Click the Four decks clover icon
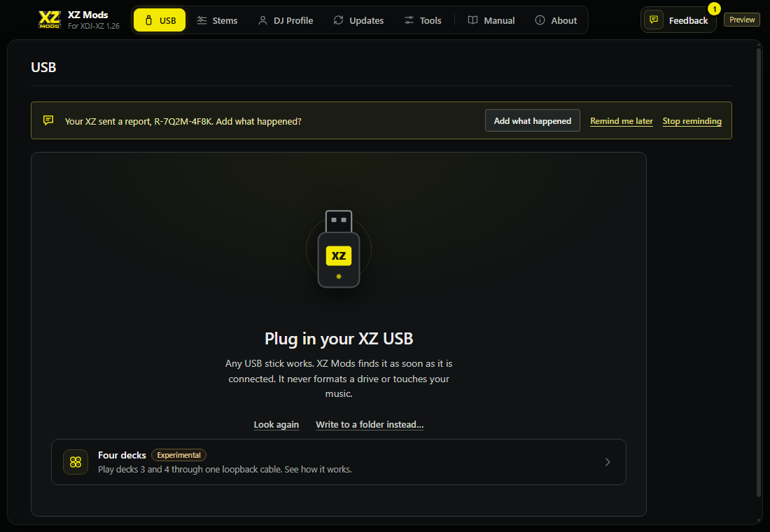The image size is (770, 532). [x=76, y=462]
